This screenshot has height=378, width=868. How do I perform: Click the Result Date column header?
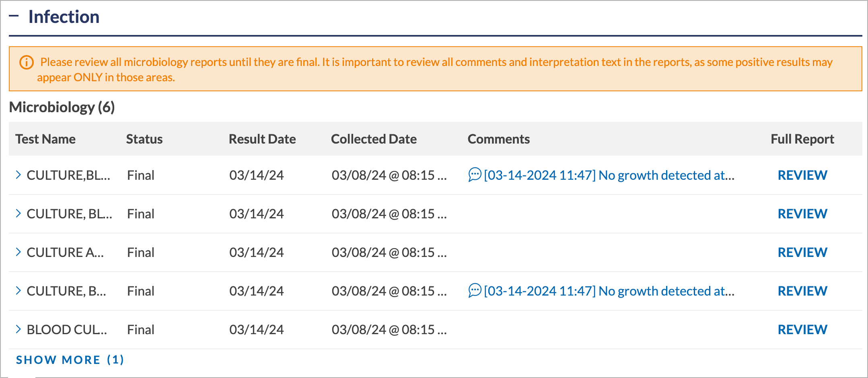(x=262, y=139)
